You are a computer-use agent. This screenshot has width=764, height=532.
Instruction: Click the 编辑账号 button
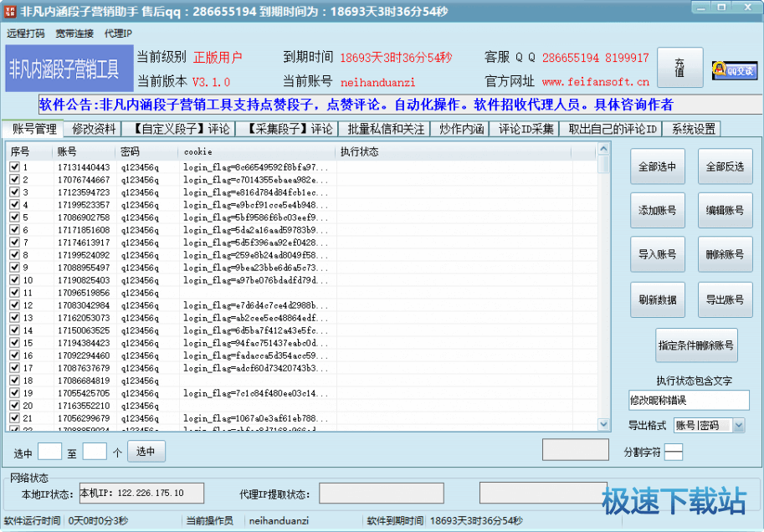click(x=725, y=211)
